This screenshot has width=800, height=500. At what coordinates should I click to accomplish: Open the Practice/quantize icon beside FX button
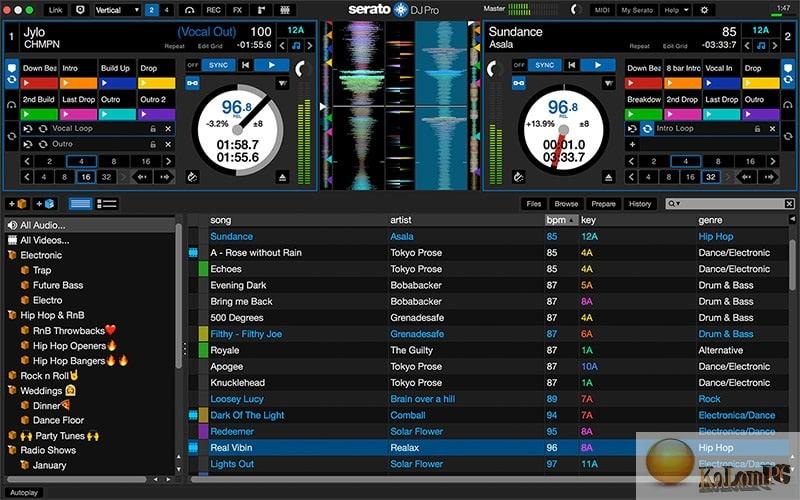click(261, 10)
